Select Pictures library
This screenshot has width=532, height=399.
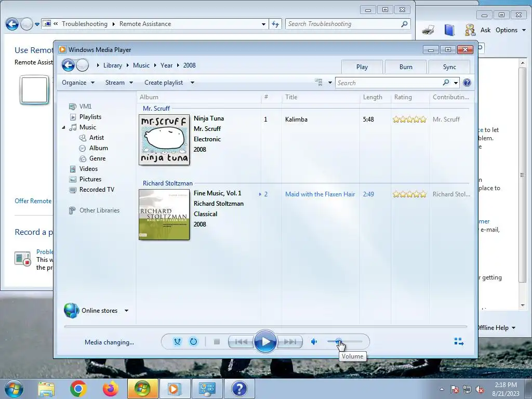pyautogui.click(x=90, y=179)
